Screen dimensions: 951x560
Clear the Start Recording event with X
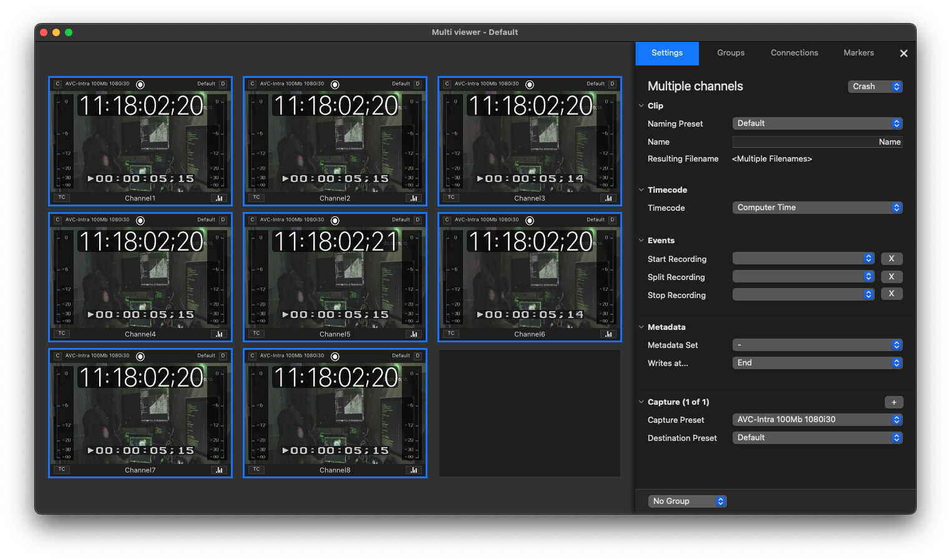tap(892, 259)
